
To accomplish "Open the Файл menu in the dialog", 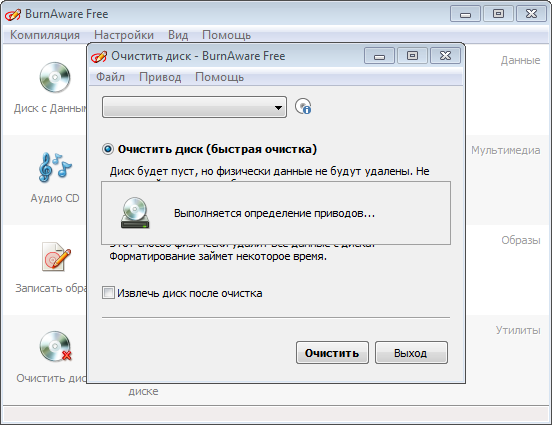I will pos(111,77).
